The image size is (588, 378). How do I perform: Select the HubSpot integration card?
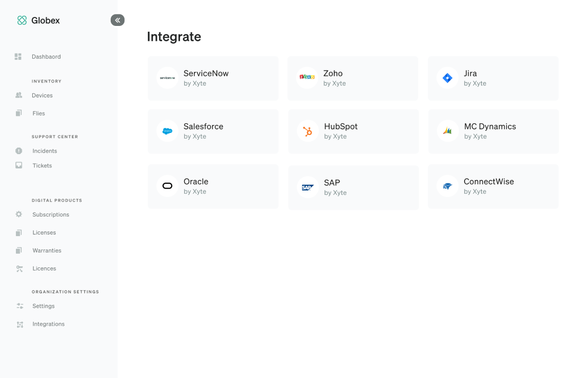(353, 131)
